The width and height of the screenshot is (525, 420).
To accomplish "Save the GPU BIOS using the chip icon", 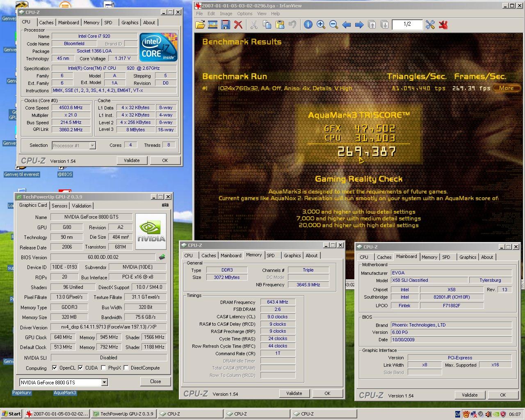I will (162, 257).
